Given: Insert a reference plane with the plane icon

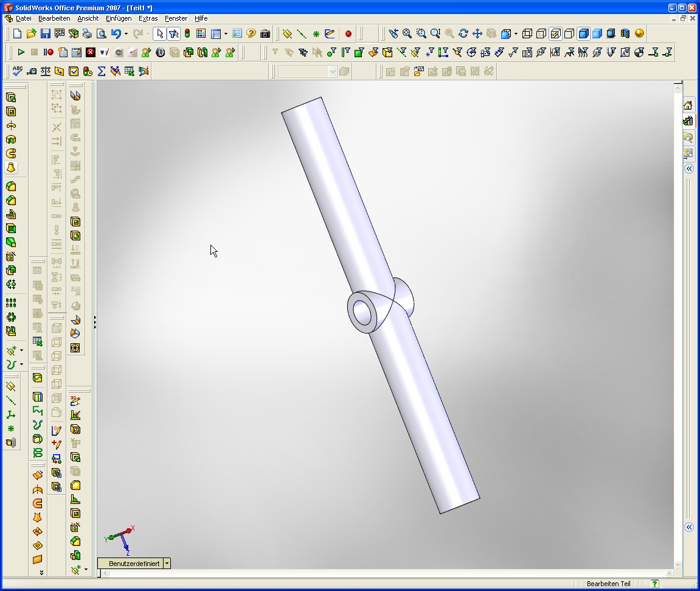Looking at the screenshot, I should pyautogui.click(x=287, y=33).
